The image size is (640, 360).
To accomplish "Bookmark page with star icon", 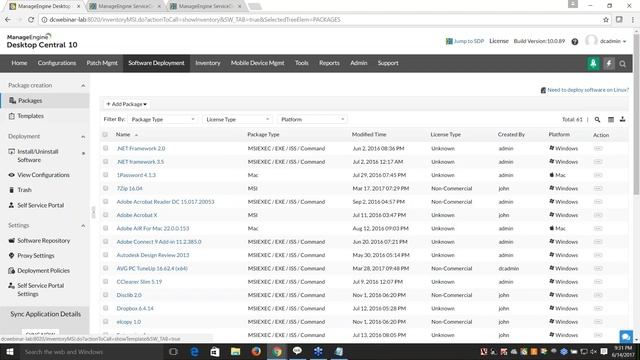I will click(606, 20).
